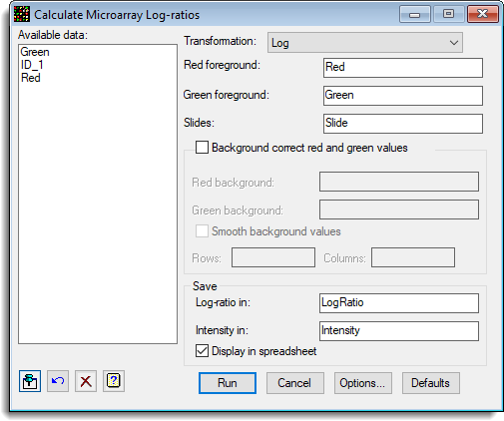Click the Log-ratio in field
Viewport: 504px width, 421px height.
(x=399, y=303)
